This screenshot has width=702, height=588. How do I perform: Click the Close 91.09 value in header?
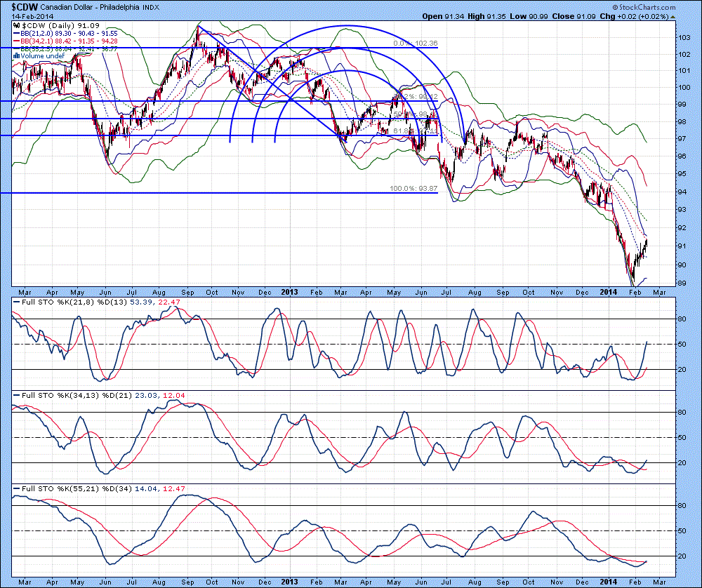pos(575,15)
